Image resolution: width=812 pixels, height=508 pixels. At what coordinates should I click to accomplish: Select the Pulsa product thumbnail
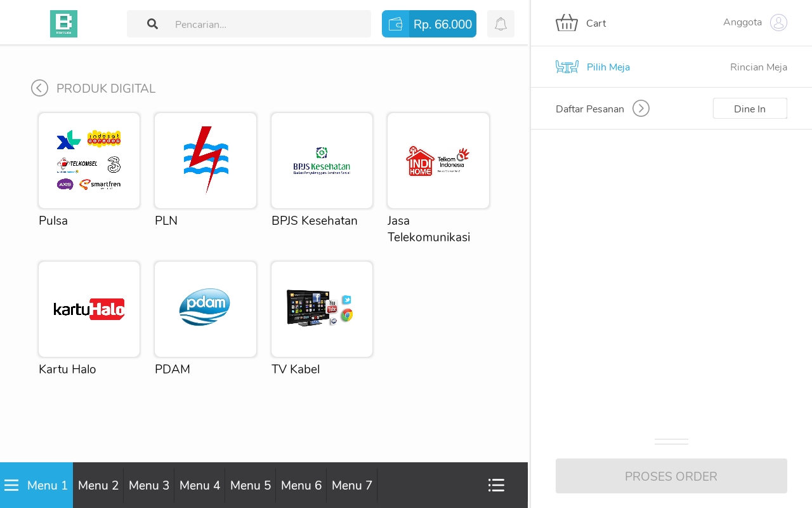click(x=89, y=161)
